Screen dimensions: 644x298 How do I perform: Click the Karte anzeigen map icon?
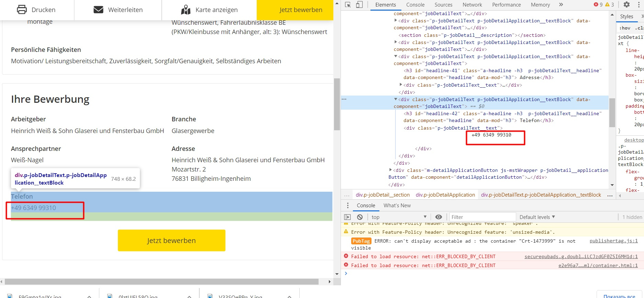(186, 10)
